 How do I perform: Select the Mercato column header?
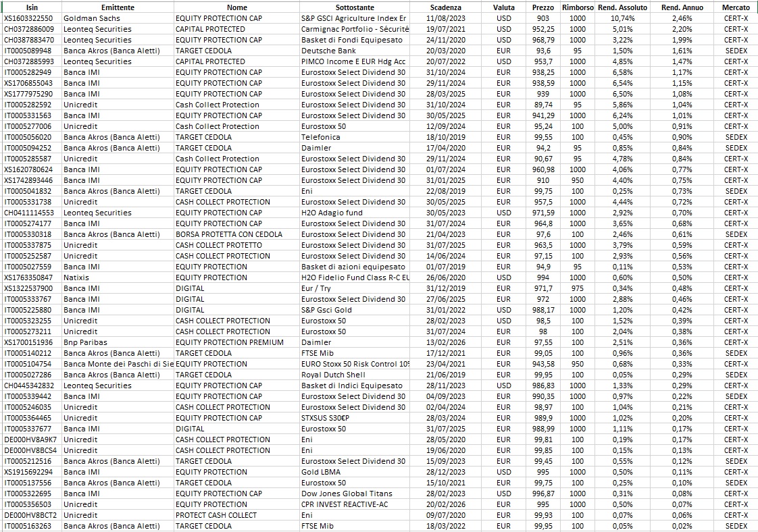pos(736,7)
